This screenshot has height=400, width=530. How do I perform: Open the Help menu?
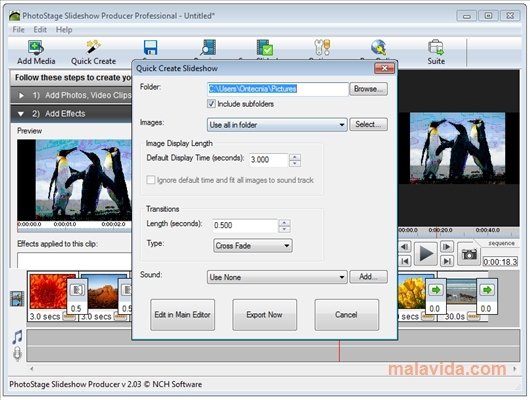[x=64, y=30]
